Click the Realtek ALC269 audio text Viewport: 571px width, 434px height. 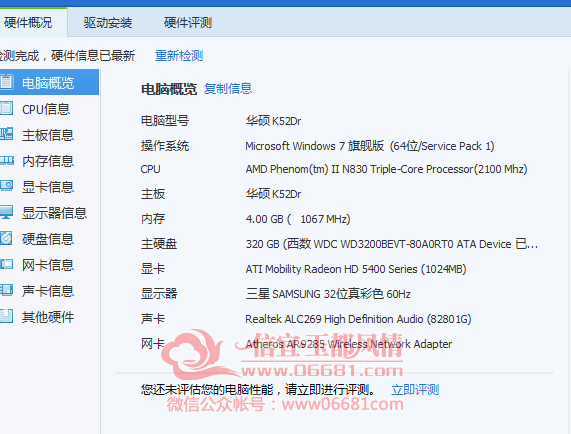(358, 319)
